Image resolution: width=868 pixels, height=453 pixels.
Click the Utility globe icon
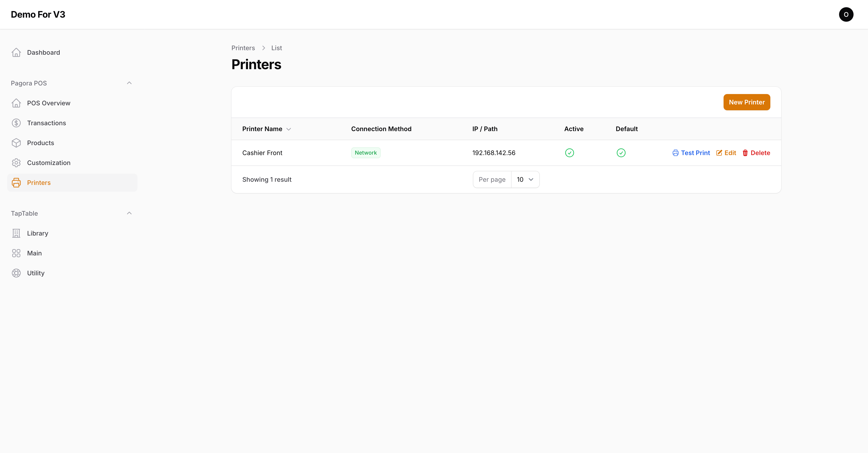[16, 273]
